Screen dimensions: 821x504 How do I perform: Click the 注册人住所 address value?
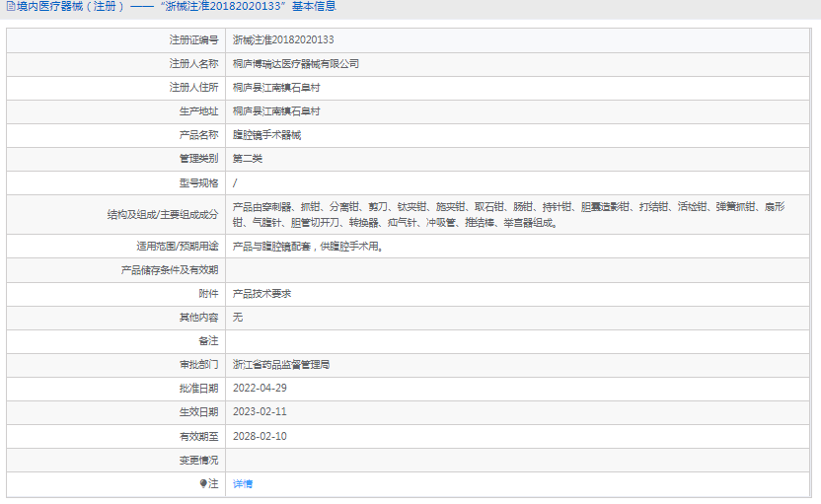276,88
